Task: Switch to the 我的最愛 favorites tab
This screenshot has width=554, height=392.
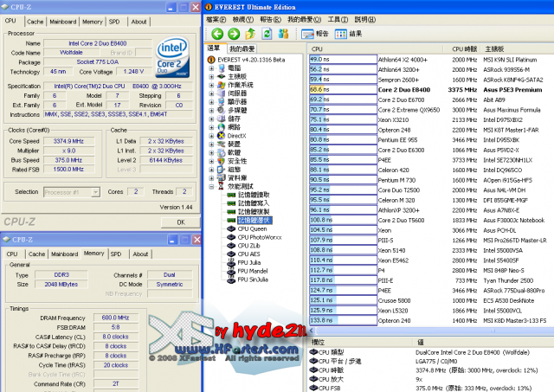Action: click(x=242, y=48)
